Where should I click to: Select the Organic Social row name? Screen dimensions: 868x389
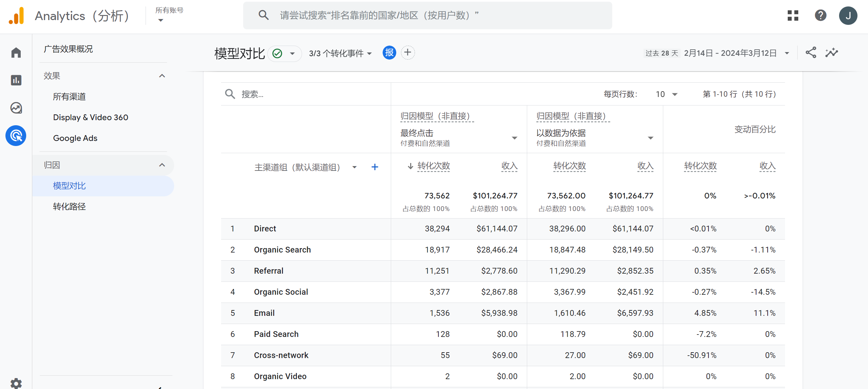(281, 292)
